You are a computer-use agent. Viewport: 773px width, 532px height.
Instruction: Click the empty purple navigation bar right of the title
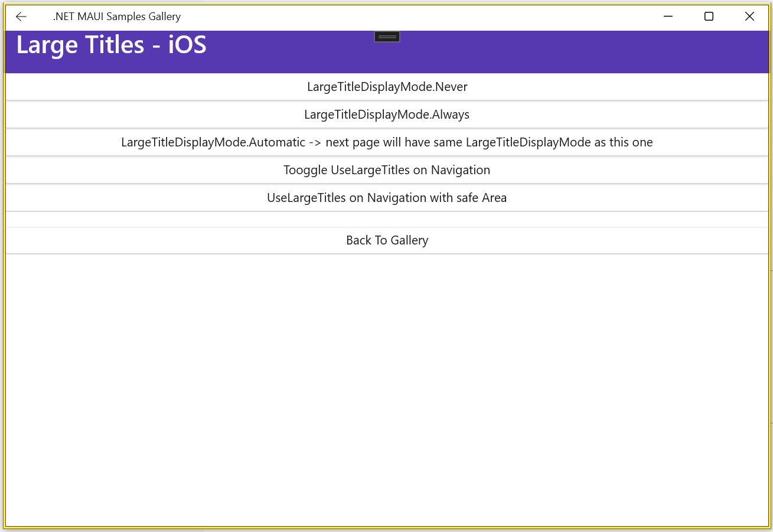(561, 52)
